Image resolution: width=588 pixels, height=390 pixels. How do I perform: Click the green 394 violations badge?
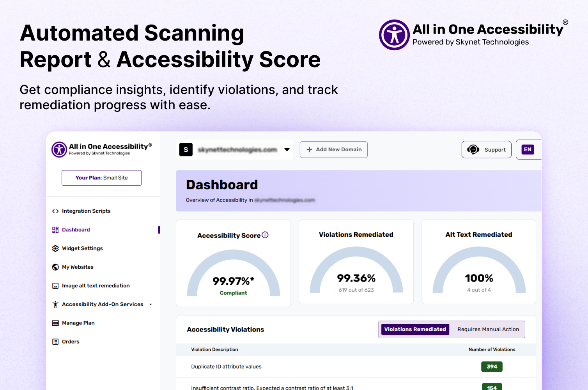click(x=492, y=367)
